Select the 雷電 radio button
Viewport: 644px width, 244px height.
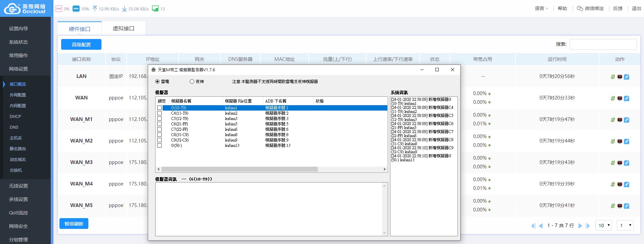[x=158, y=82]
